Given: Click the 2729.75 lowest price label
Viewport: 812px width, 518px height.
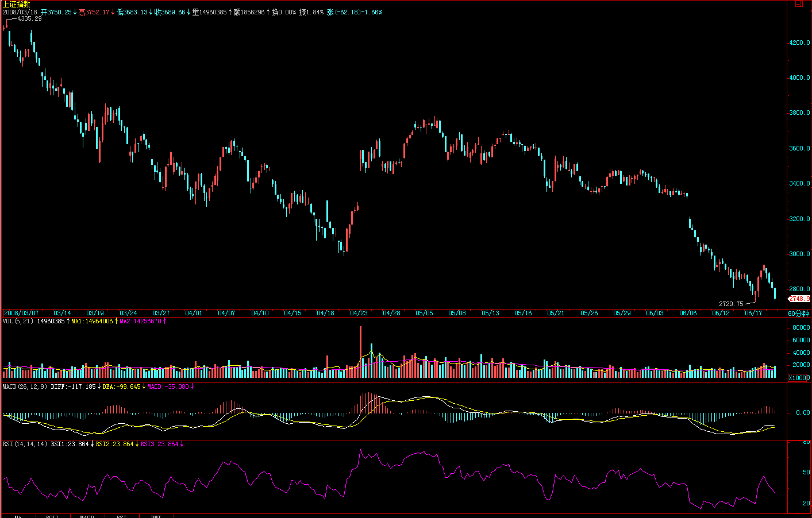Looking at the screenshot, I should [x=731, y=304].
